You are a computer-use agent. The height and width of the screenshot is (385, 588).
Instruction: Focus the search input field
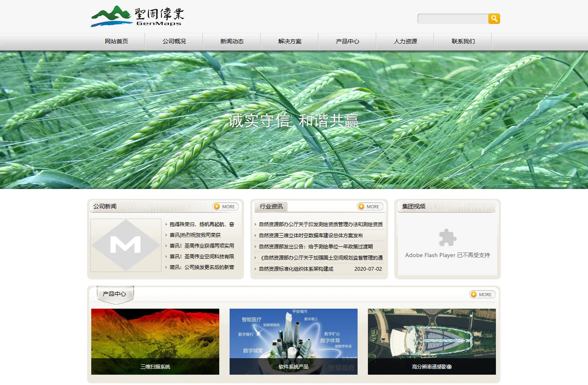tap(453, 19)
